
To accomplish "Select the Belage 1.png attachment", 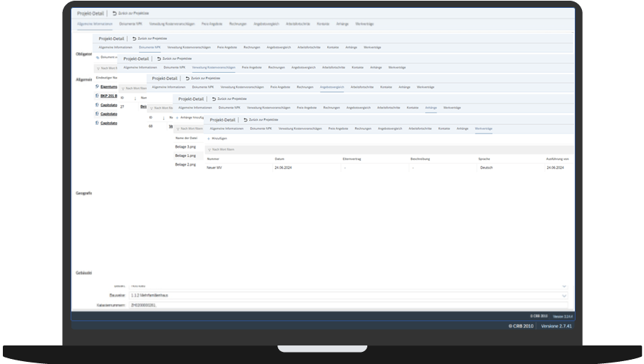I will [x=185, y=155].
